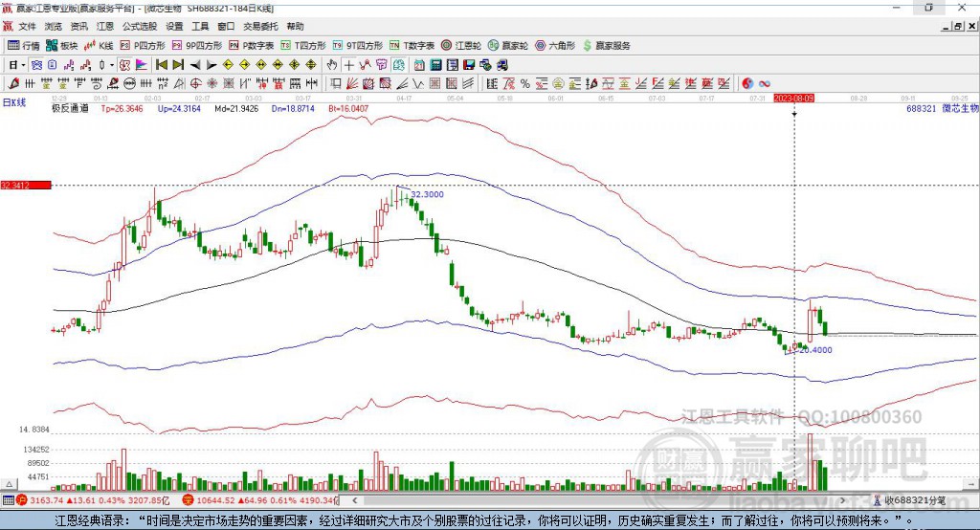
Task: Select the circled crosshair target icon
Action: tap(195, 83)
